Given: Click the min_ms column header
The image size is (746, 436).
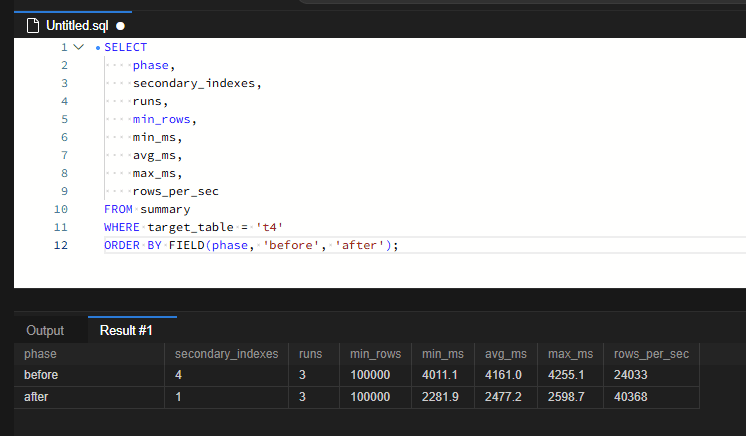Looking at the screenshot, I should pos(443,354).
